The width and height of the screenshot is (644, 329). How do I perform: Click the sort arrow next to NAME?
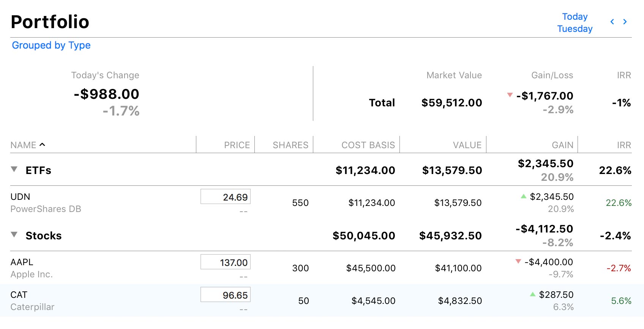tap(43, 145)
